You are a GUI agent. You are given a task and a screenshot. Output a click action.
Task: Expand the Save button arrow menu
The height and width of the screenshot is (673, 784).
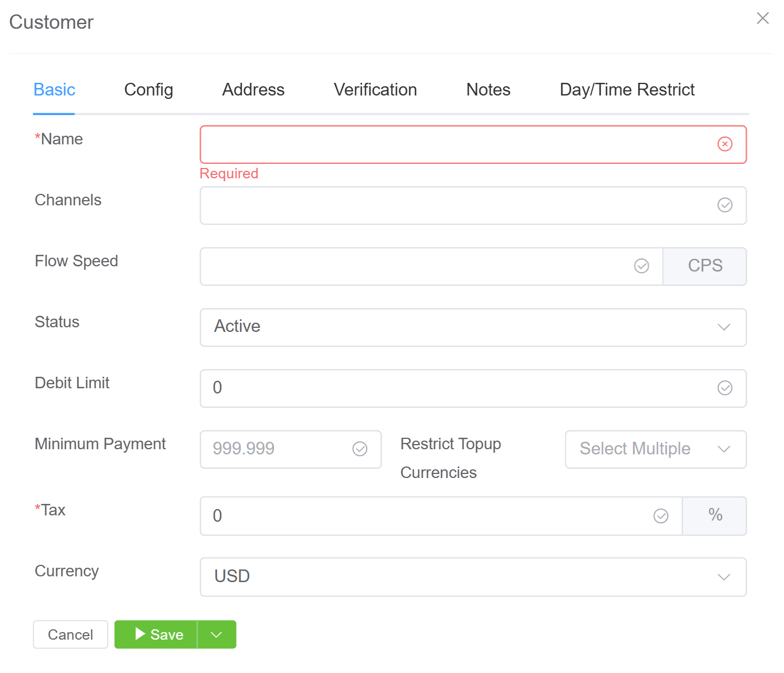(216, 634)
